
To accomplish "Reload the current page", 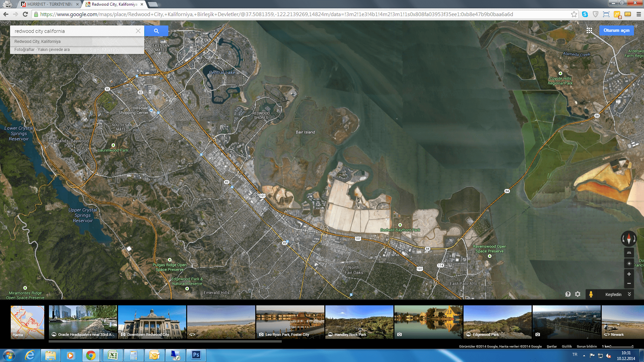I will pos(25,14).
